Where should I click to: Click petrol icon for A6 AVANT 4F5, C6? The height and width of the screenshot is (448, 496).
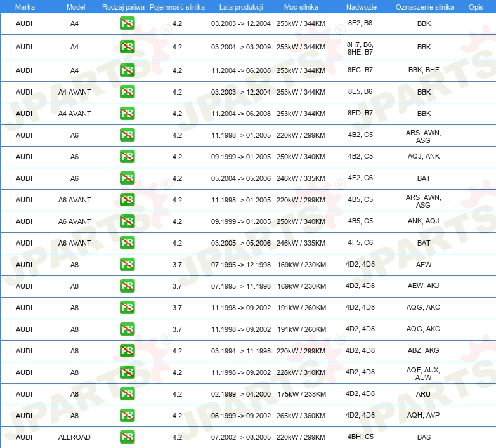coord(127,243)
